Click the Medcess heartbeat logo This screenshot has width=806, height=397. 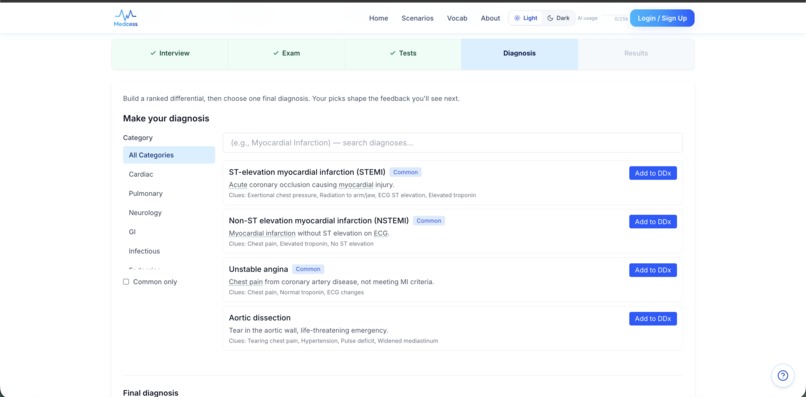tap(126, 18)
